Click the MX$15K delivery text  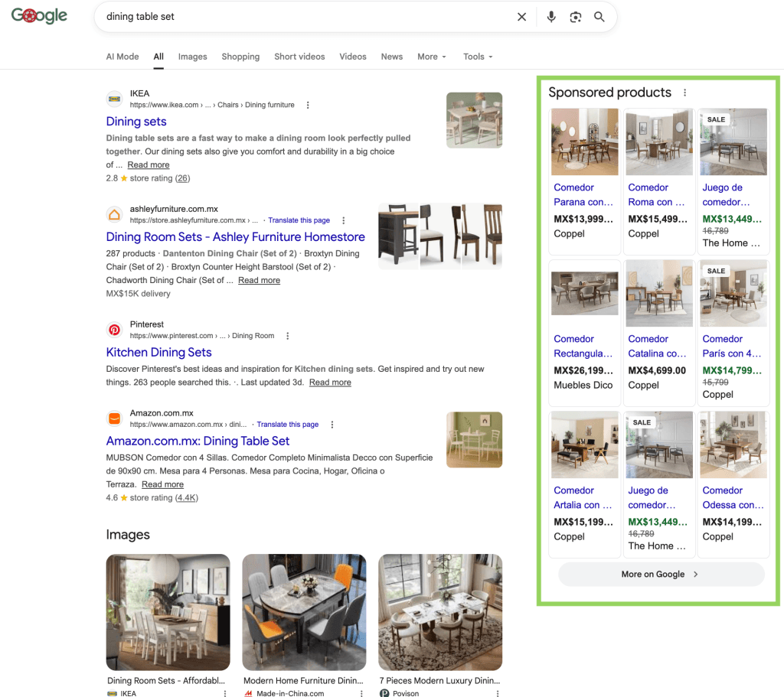[x=138, y=294]
